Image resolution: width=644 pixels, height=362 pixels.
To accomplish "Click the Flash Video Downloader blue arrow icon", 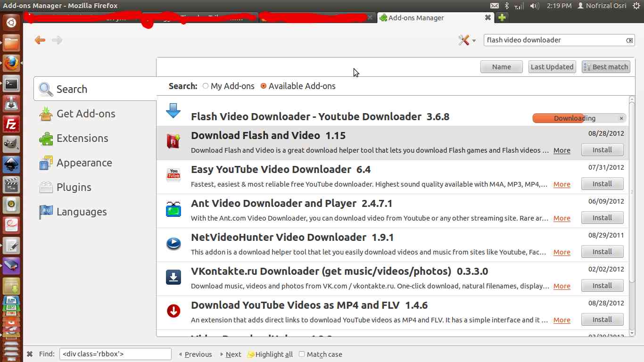I will [173, 111].
